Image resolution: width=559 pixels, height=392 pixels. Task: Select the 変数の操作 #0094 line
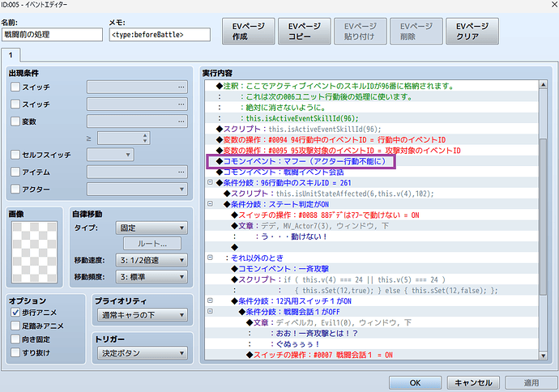coord(372,139)
